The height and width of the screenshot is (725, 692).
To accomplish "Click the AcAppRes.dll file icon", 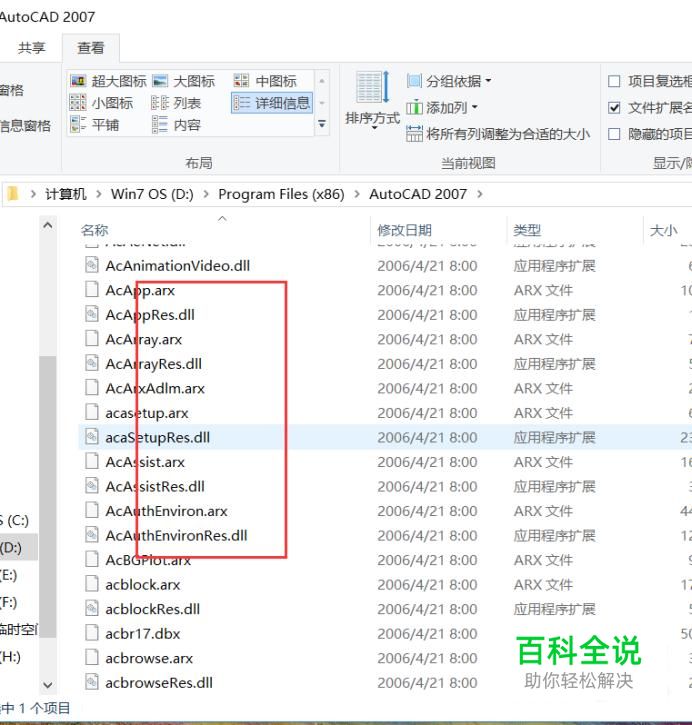I will [x=92, y=314].
